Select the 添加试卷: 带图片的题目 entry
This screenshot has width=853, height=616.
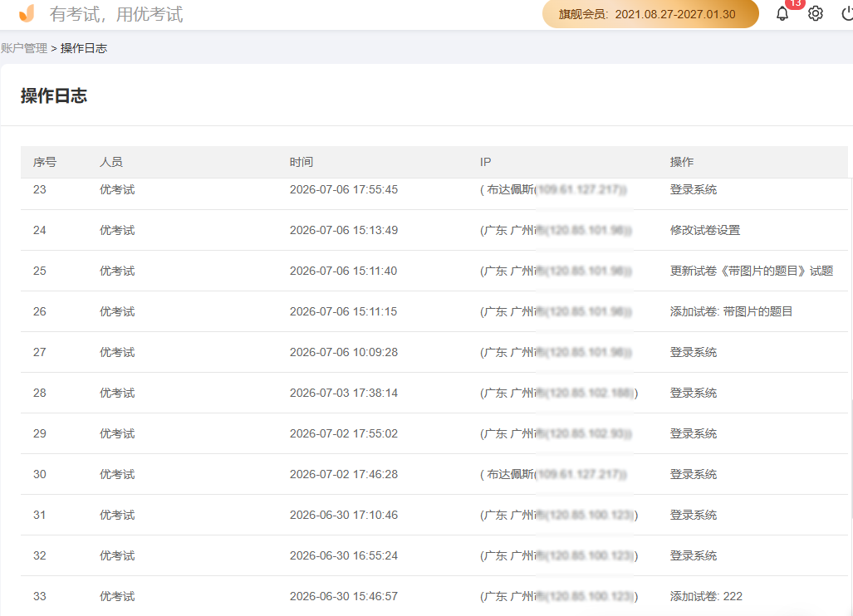(x=731, y=311)
